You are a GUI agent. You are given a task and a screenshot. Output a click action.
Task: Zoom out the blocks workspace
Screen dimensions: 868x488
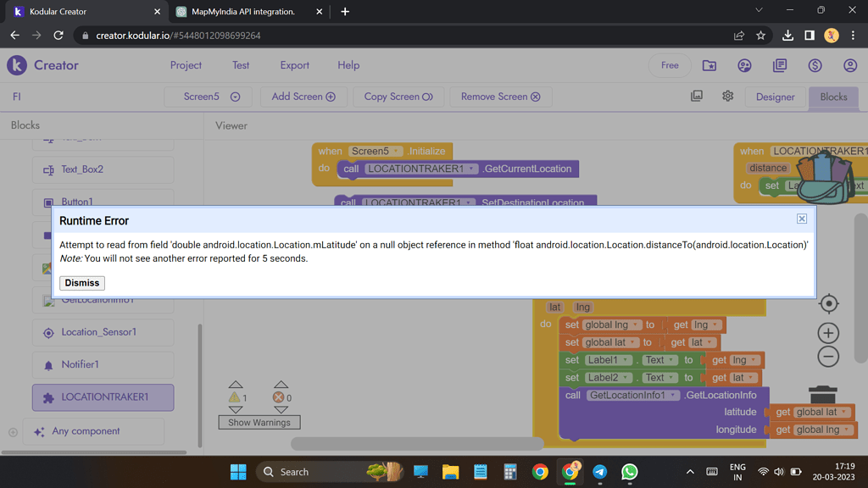829,357
